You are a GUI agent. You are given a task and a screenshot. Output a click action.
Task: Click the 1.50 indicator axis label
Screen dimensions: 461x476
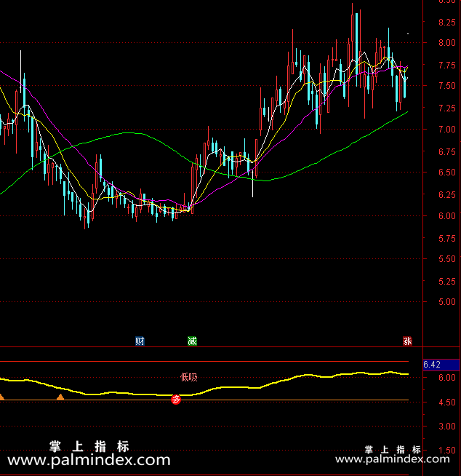click(x=446, y=451)
